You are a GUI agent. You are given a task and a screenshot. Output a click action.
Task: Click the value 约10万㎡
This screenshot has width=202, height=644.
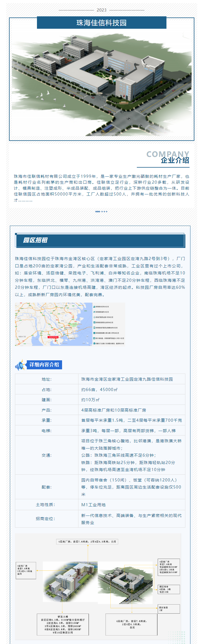[x=90, y=400]
